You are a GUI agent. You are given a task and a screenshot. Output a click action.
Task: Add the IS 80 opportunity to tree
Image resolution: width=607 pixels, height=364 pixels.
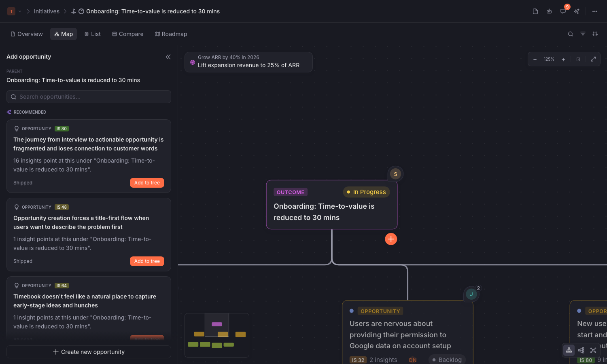pos(147,183)
